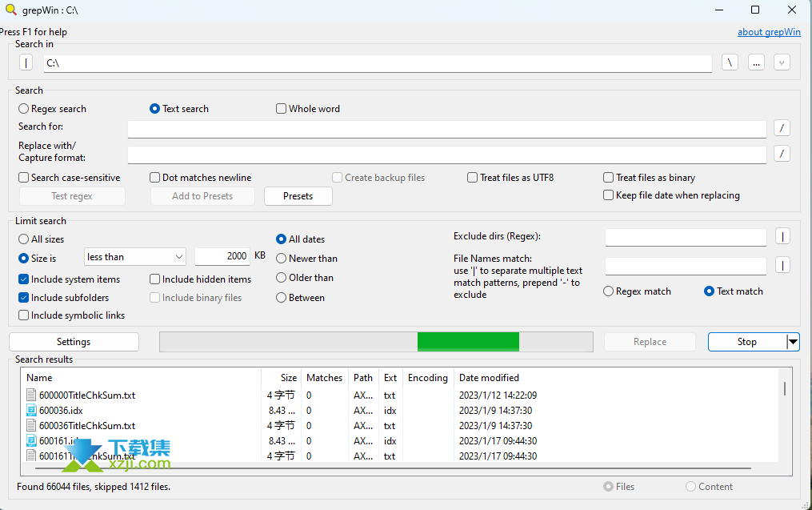Viewport: 812px width, 510px height.
Task: Sort results by Matches column header
Action: (324, 378)
